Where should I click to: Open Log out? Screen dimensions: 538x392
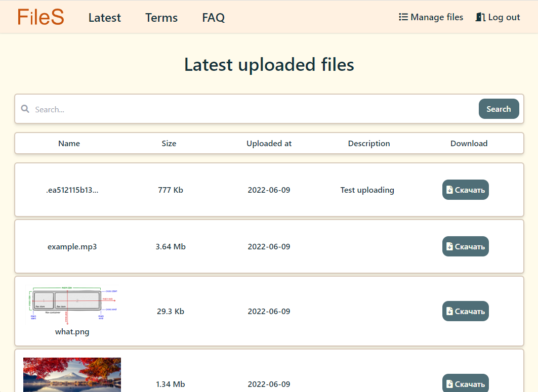(x=498, y=17)
